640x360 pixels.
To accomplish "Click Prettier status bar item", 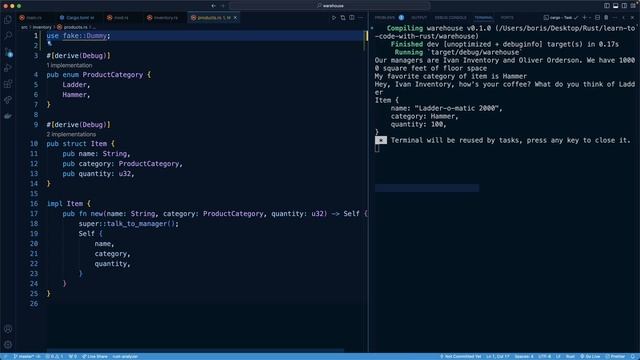I will pos(615,356).
